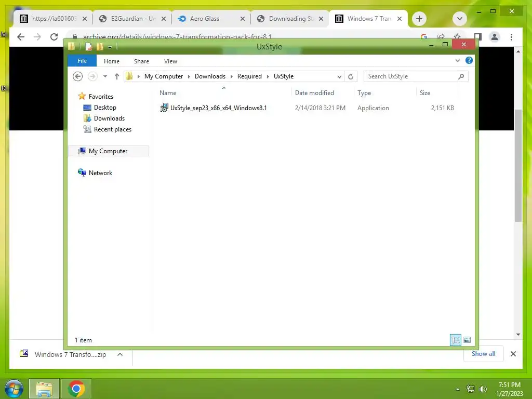Switch to the Downloading Chrome tab

tap(291, 19)
